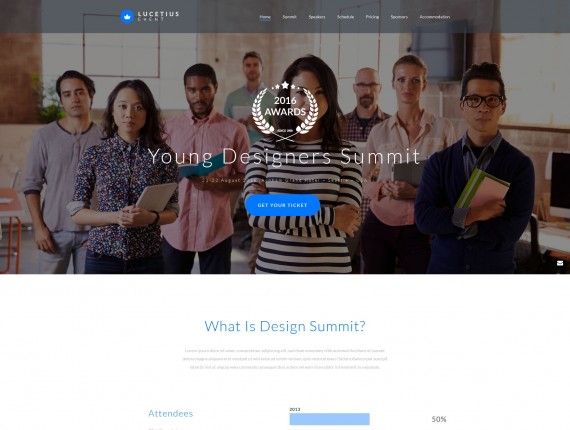Click the Attendees heading
Screen dimensions: 570x430
click(x=170, y=413)
